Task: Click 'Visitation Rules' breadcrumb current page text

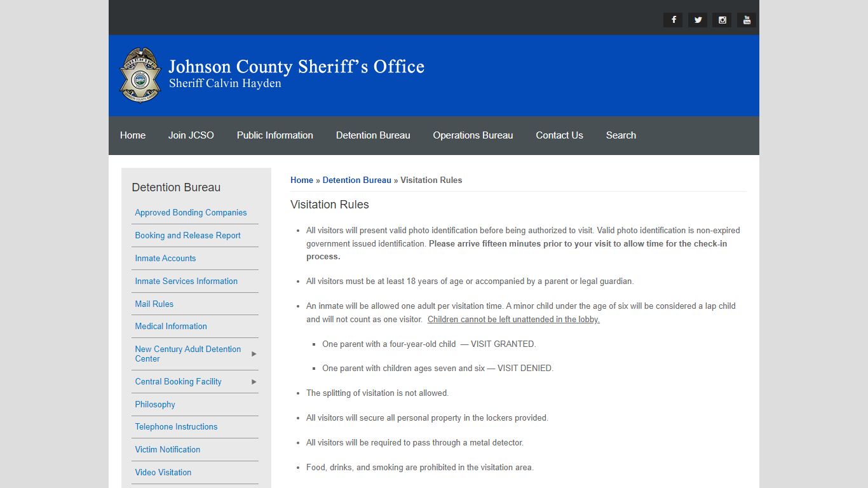Action: click(431, 180)
